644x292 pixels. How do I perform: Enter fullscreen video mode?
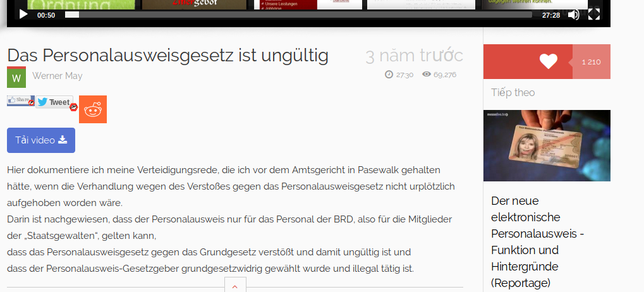pyautogui.click(x=594, y=15)
